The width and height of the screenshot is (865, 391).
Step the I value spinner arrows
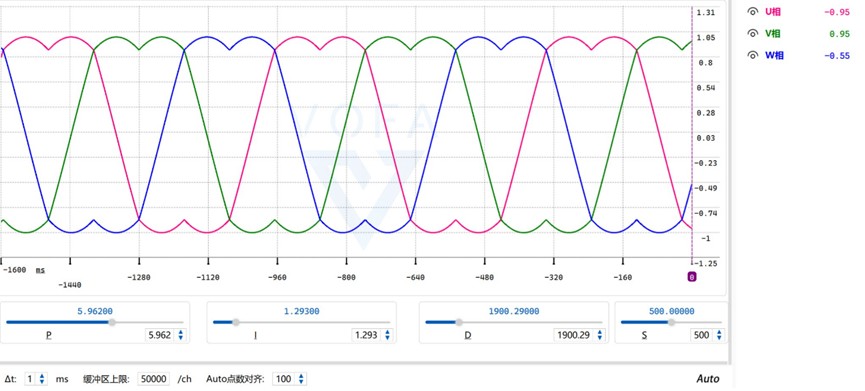[x=387, y=335]
